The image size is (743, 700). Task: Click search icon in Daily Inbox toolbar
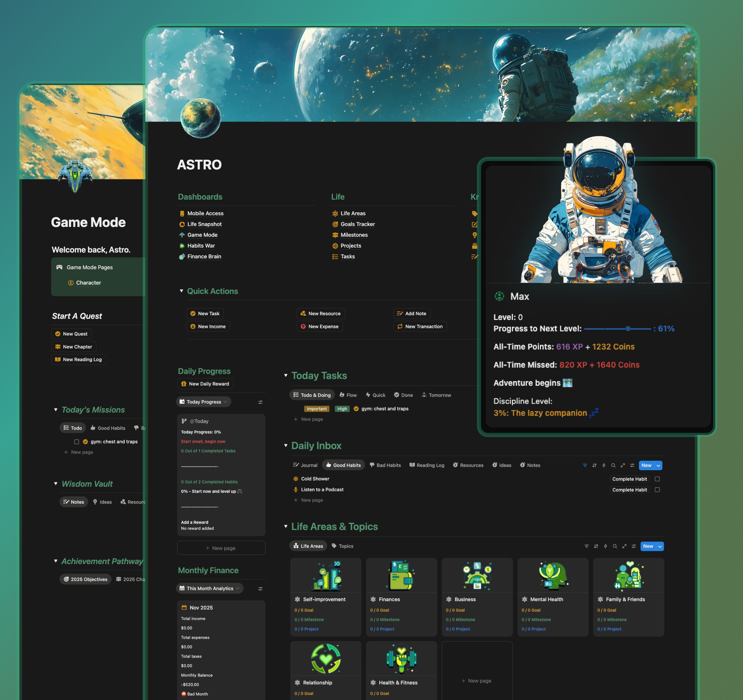point(613,465)
